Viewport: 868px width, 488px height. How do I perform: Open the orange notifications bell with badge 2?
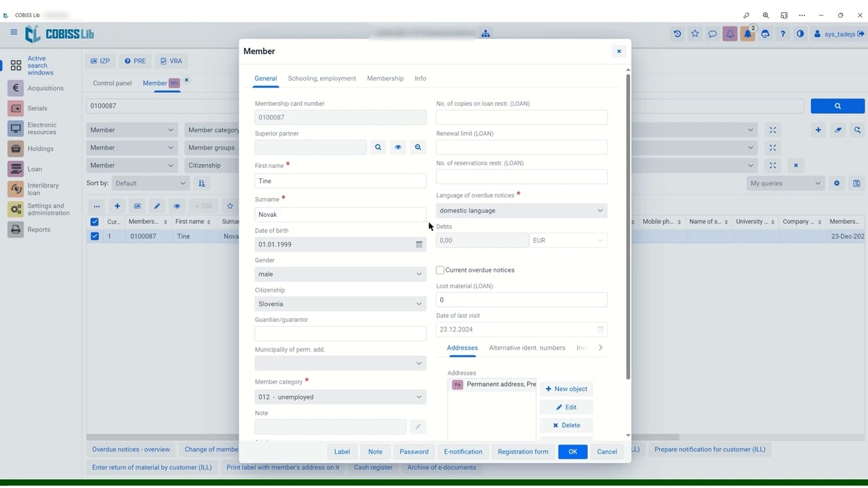coord(748,34)
